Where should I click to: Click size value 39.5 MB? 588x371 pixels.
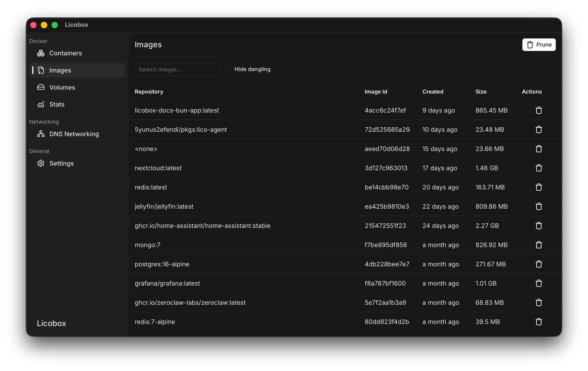tap(487, 322)
